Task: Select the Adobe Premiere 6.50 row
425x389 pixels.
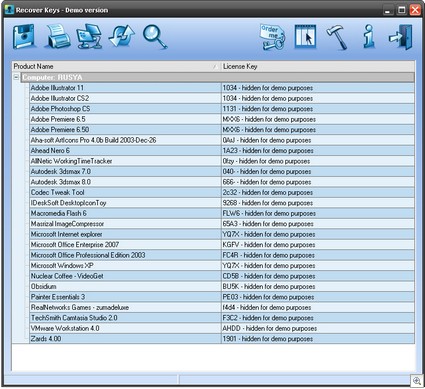Action: (x=222, y=130)
